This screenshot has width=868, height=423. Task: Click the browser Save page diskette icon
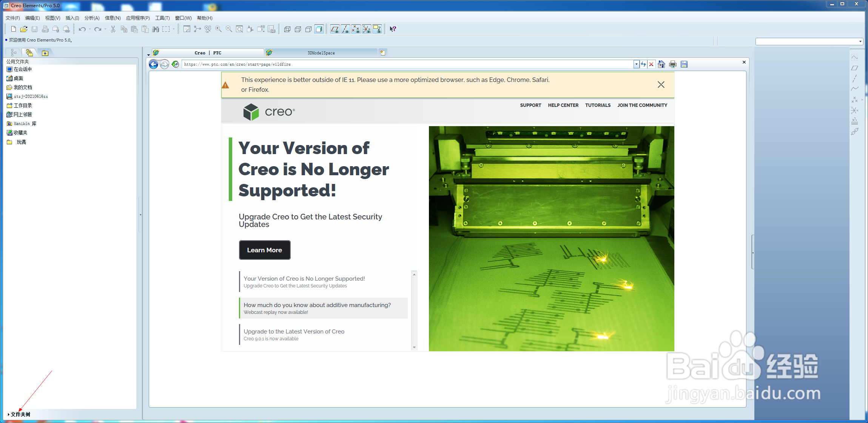point(684,64)
